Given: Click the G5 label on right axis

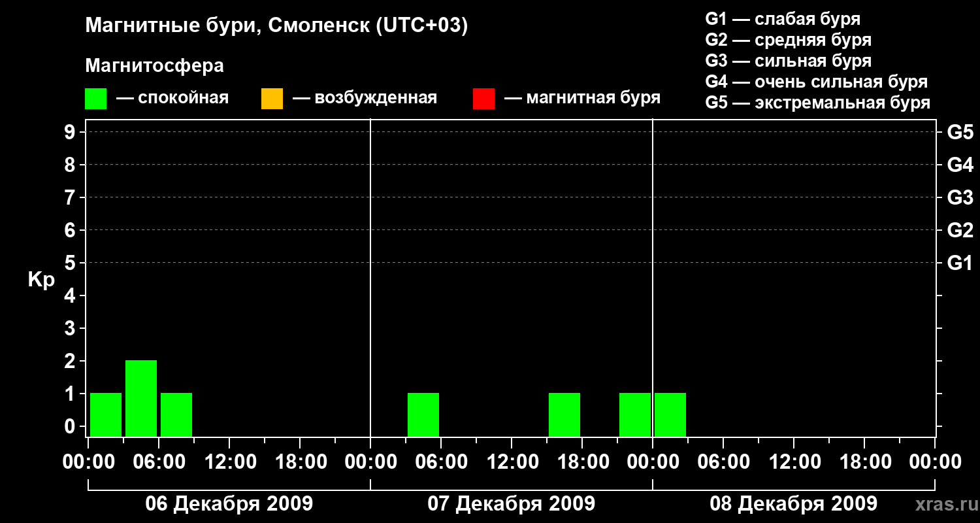Looking at the screenshot, I should (960, 132).
